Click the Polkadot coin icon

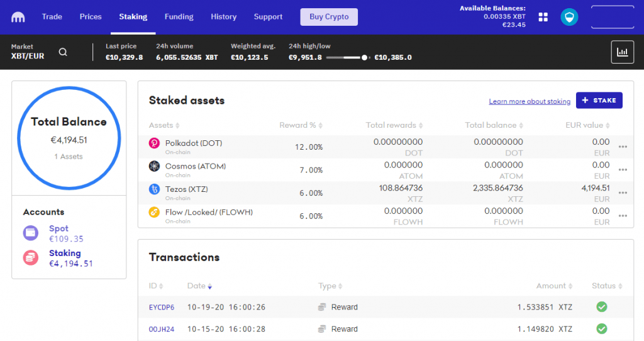coord(154,143)
